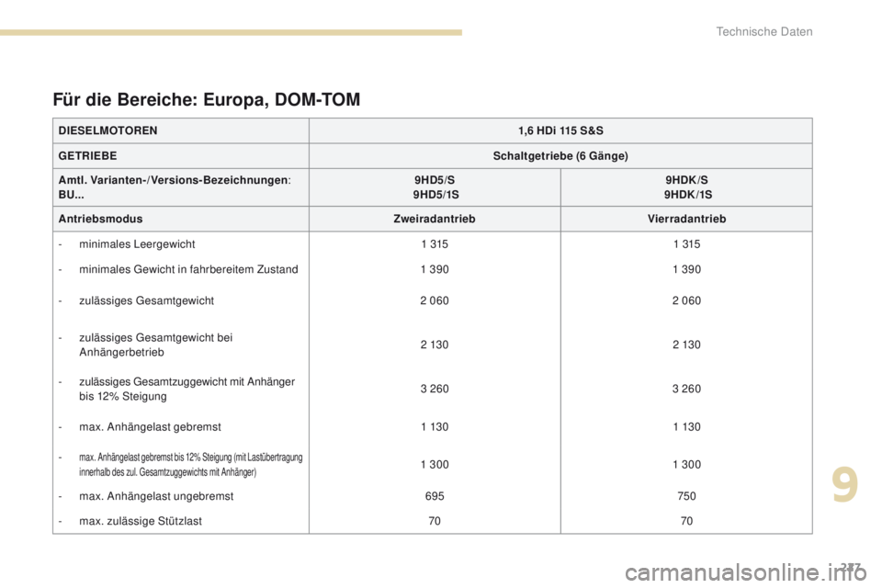Select the 1,6 HDi 115 S&S engine cell
Image resolution: width=882 pixels, height=588 pixels.
[x=560, y=131]
